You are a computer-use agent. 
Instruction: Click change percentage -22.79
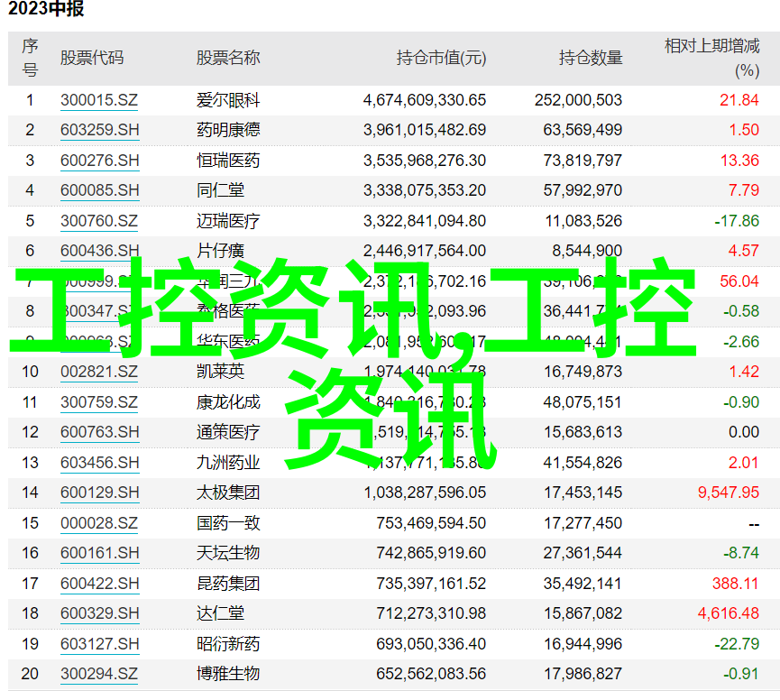pyautogui.click(x=737, y=644)
